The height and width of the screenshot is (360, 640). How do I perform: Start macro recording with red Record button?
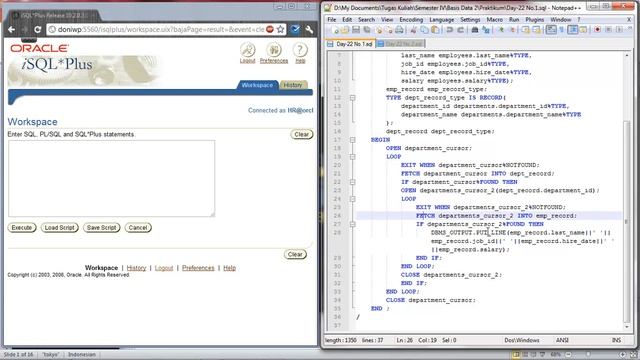pyautogui.click(x=598, y=30)
